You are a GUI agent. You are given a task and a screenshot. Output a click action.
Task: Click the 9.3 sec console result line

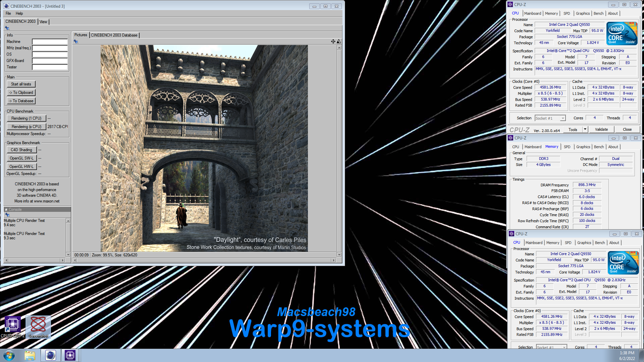9,238
